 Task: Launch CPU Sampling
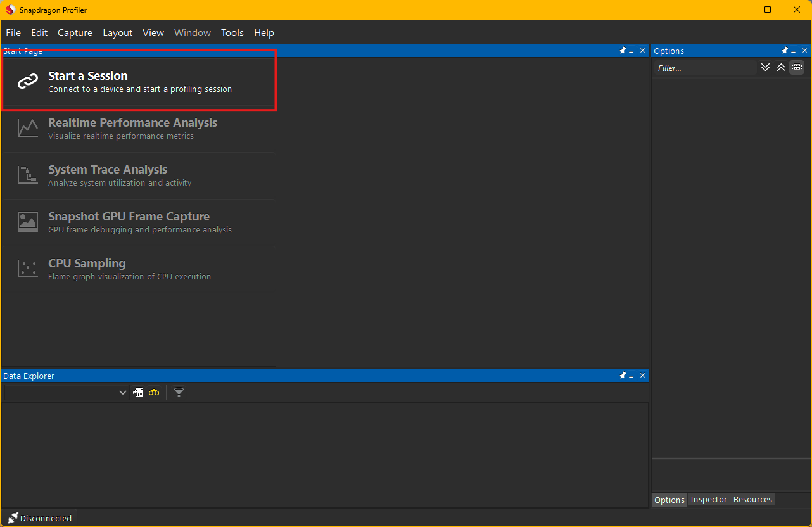coord(139,269)
